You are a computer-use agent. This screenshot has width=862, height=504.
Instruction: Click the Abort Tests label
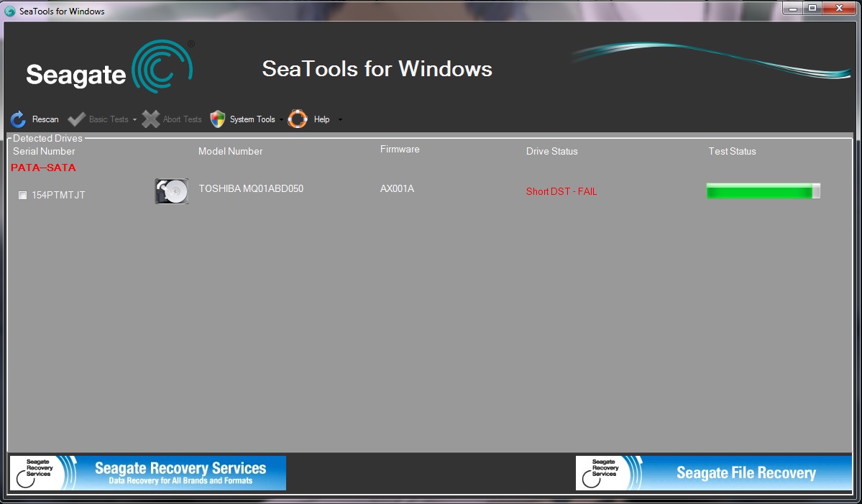(183, 119)
